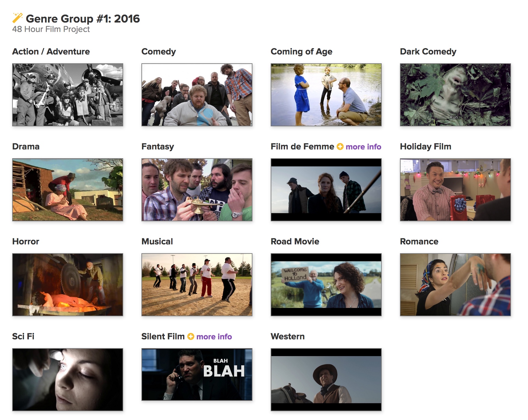Click the magic wand icon beside Genre Group title
Image resolution: width=528 pixels, height=420 pixels.
(x=17, y=18)
